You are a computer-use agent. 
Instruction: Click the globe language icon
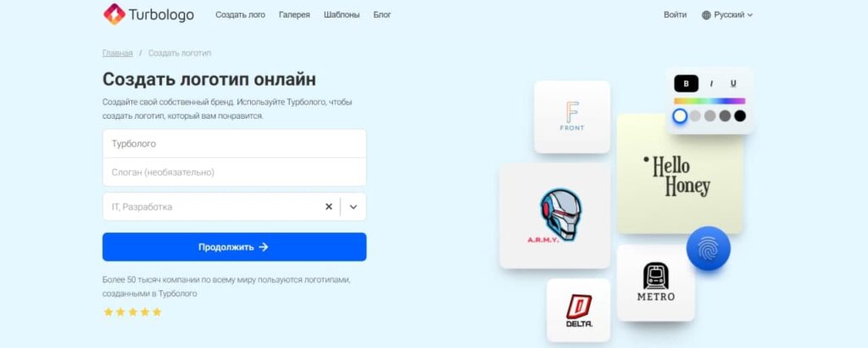click(706, 15)
